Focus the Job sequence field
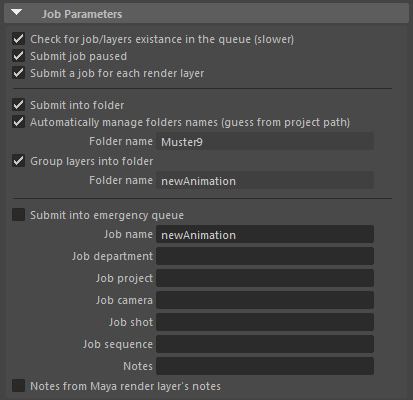The image size is (413, 400). [x=265, y=344]
